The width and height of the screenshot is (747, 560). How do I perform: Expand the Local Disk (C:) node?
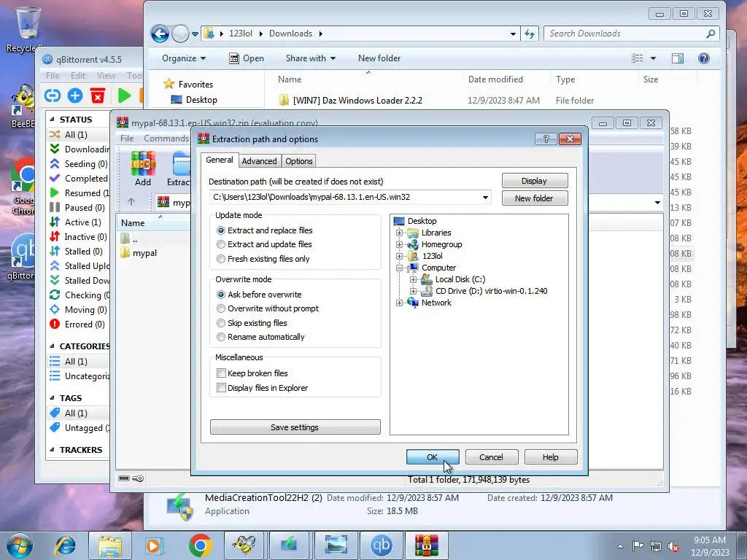pyautogui.click(x=413, y=279)
